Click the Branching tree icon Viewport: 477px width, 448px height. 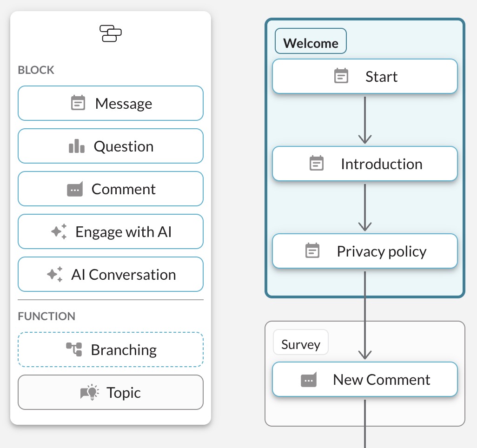[74, 349]
